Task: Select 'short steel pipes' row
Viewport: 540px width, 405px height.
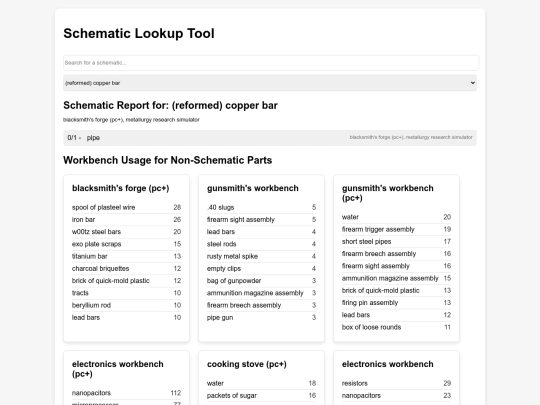Action: tap(396, 241)
